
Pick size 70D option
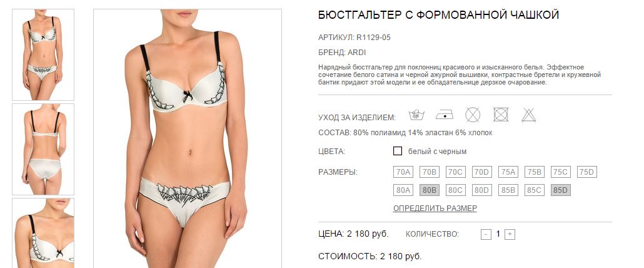point(482,172)
